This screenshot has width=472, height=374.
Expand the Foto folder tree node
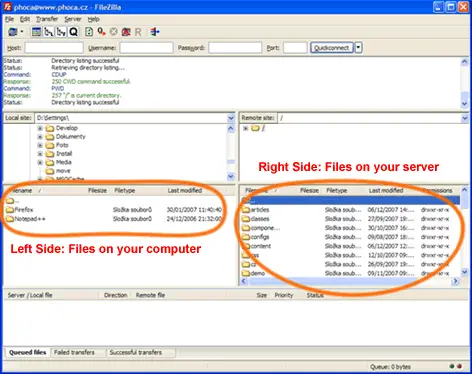point(40,145)
